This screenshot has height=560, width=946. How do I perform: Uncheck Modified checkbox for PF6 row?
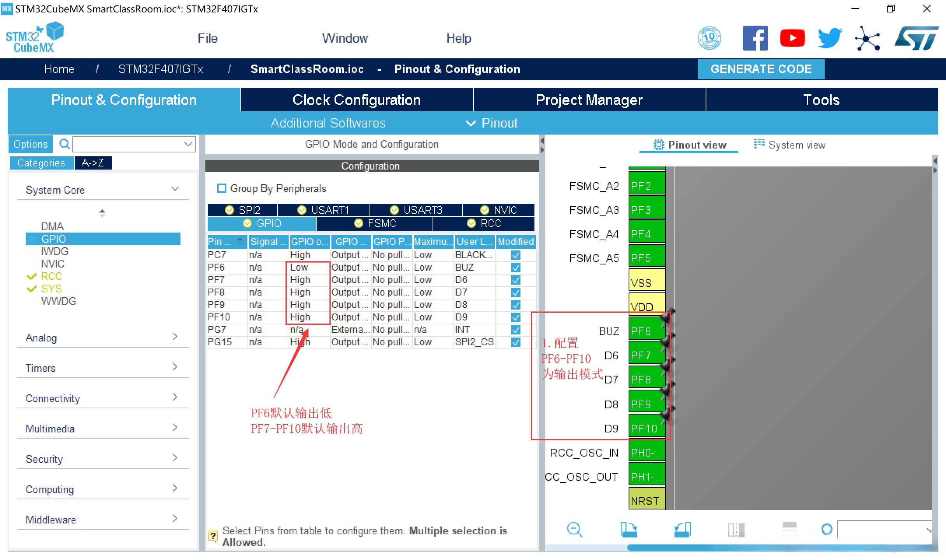click(x=515, y=268)
